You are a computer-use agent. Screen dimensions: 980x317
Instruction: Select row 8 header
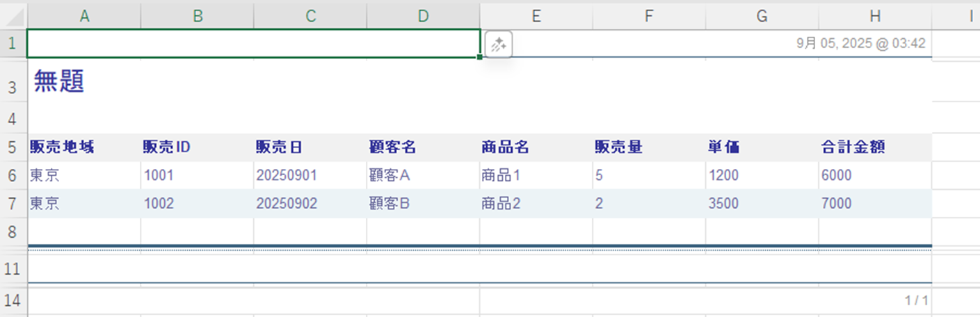[x=13, y=231]
